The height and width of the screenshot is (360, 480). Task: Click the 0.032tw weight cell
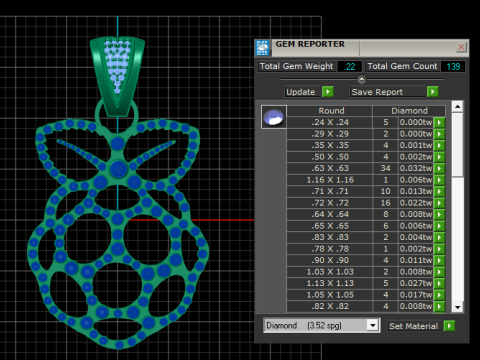416,168
